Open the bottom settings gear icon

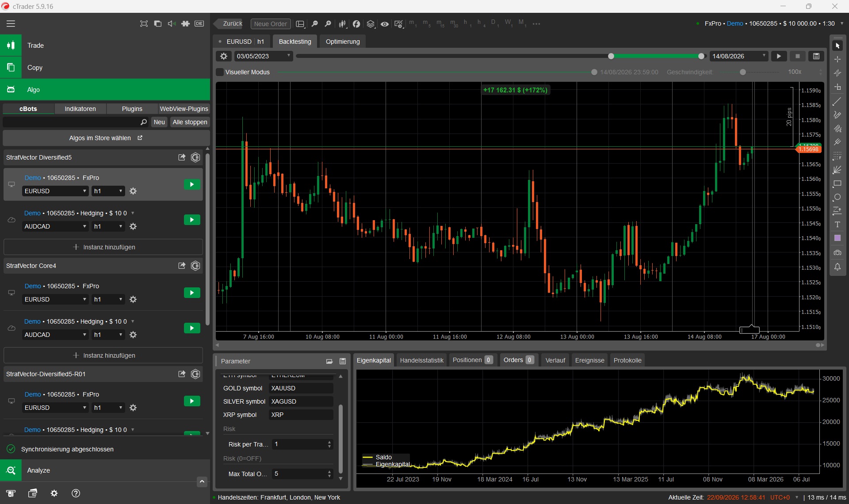click(54, 493)
